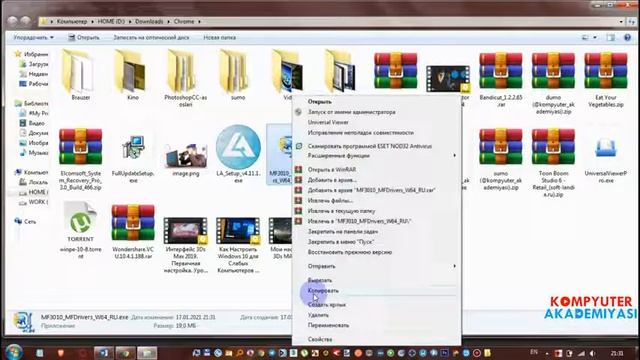This screenshot has height=360, width=640.
Task: Select the dumo (@kompyuter_akademiyasi).zip archive
Action: click(553, 84)
